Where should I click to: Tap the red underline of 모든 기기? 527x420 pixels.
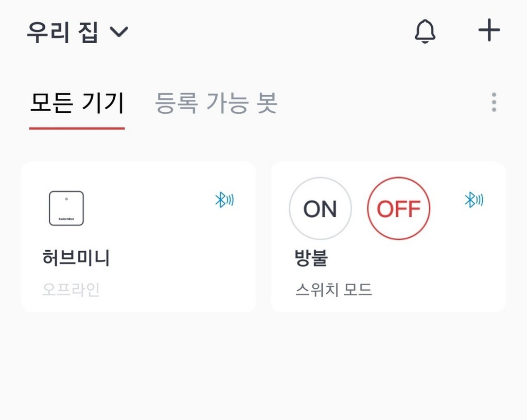click(77, 128)
